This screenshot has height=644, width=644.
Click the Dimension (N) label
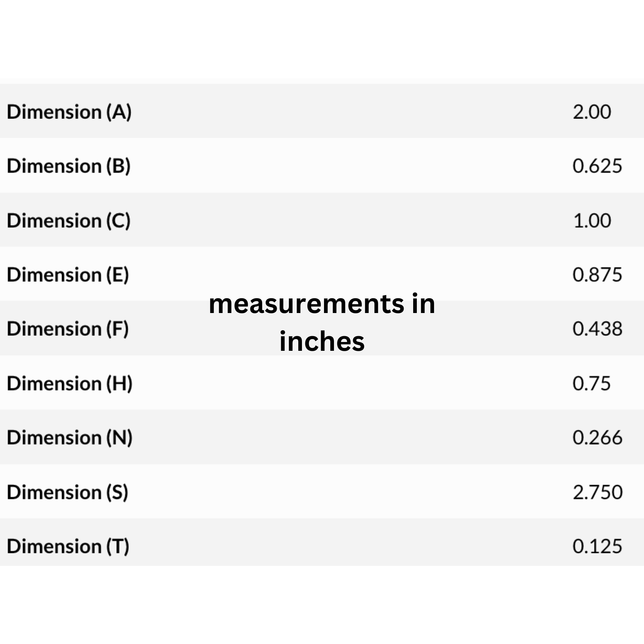pos(69,437)
